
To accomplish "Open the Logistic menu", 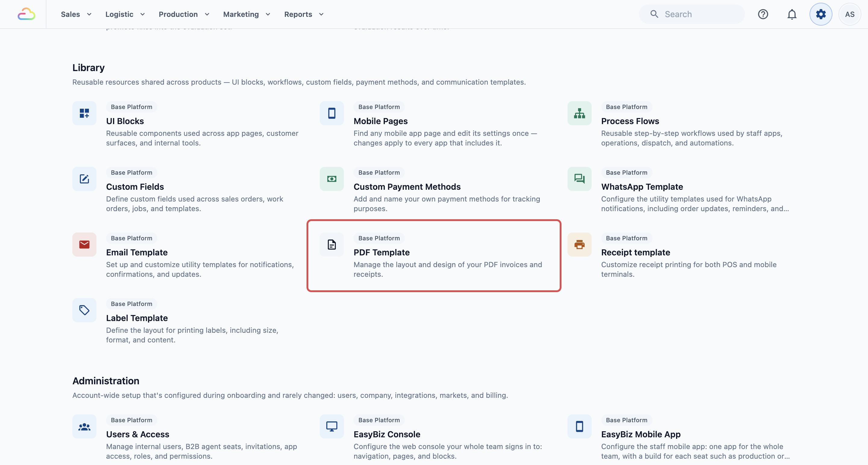I will (119, 14).
